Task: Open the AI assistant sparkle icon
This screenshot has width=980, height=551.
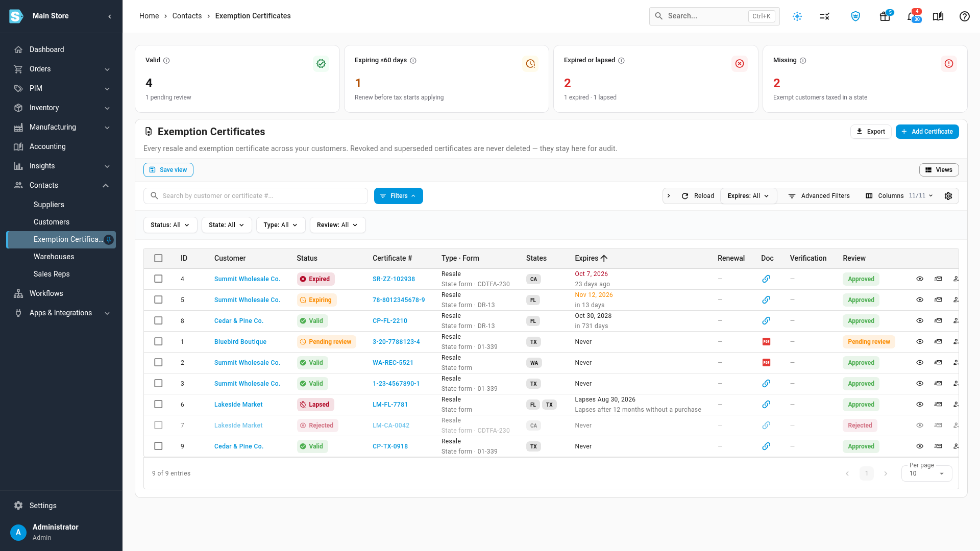Action: tap(797, 16)
